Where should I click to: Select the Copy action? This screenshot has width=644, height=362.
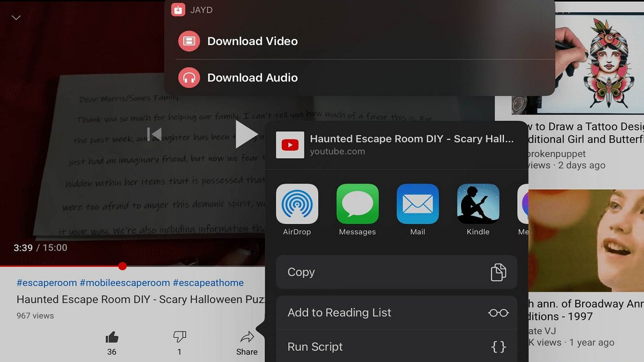point(397,272)
